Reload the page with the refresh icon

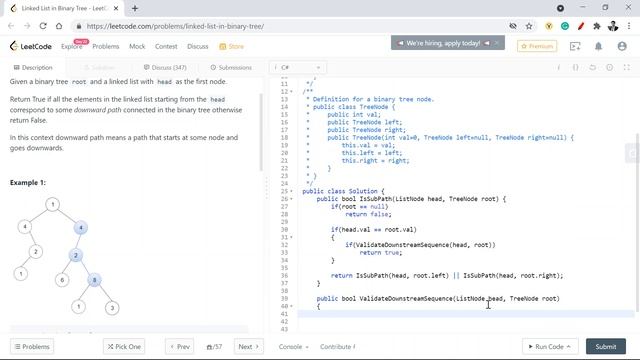[x=43, y=26]
